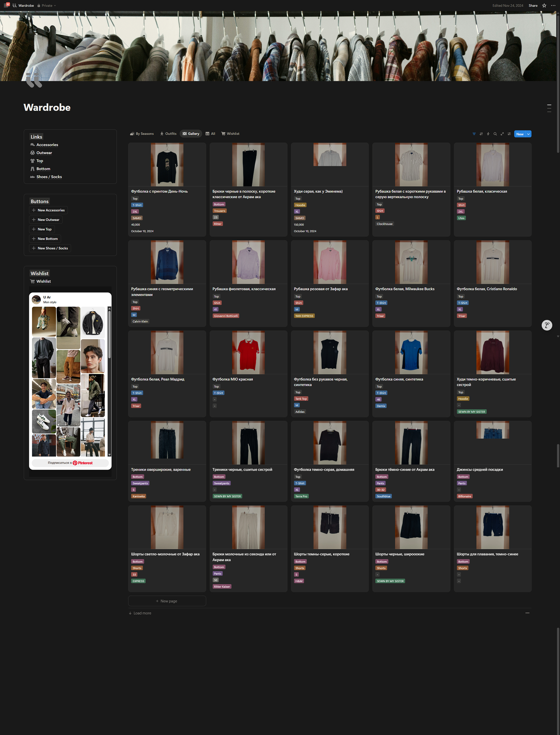Click the database three-dot options below gallery
The image size is (560, 735).
(x=527, y=613)
